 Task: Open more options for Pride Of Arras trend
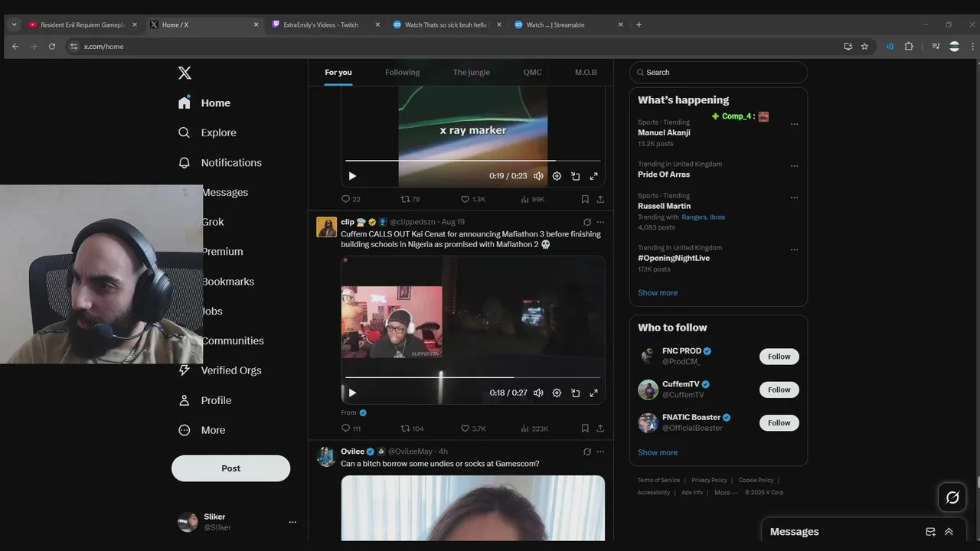[794, 165]
